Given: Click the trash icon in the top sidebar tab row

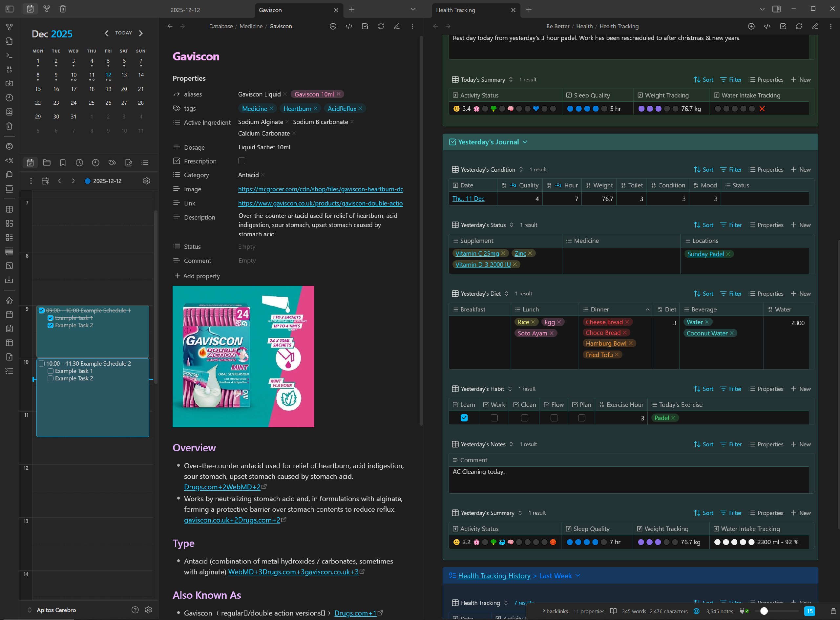Looking at the screenshot, I should (63, 9).
